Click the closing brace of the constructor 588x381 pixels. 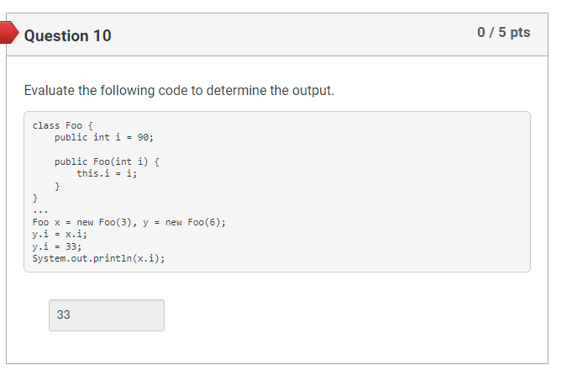[57, 186]
